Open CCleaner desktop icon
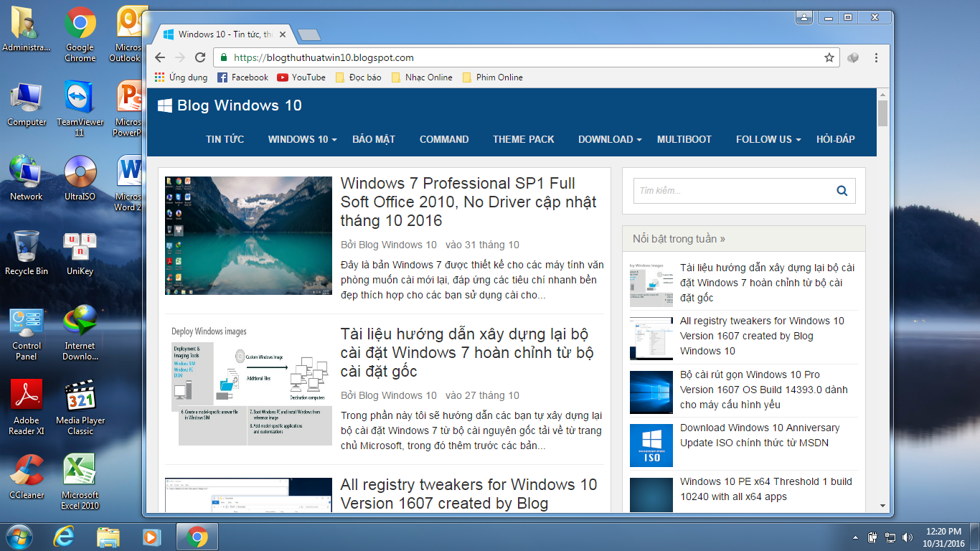Screen dimensions: 980x551 [27, 476]
